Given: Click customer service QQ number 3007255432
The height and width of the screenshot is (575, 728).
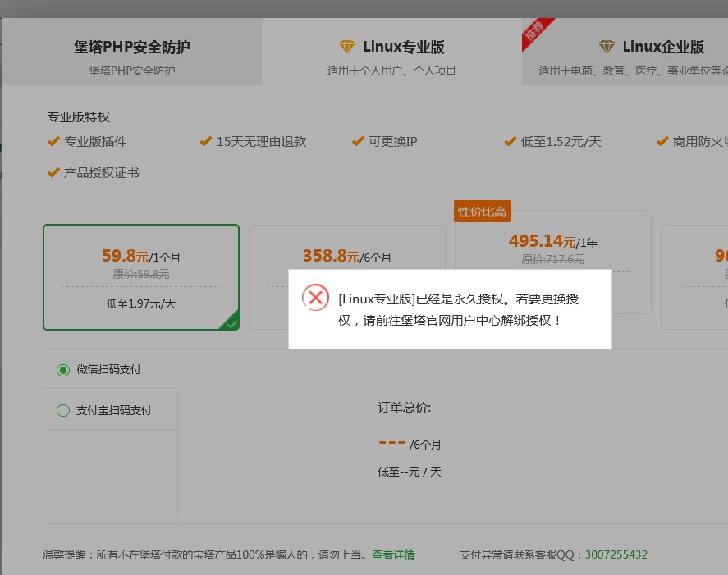Looking at the screenshot, I should (x=616, y=554).
